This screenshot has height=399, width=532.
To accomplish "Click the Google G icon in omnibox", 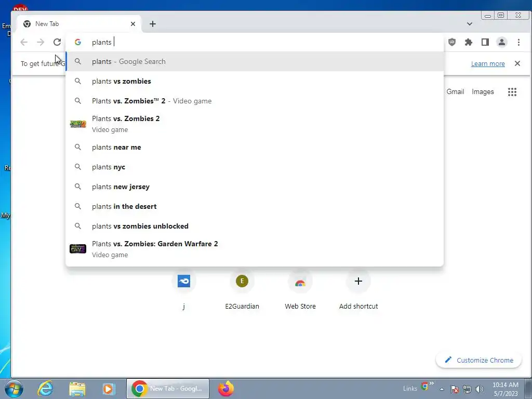I will 78,42.
